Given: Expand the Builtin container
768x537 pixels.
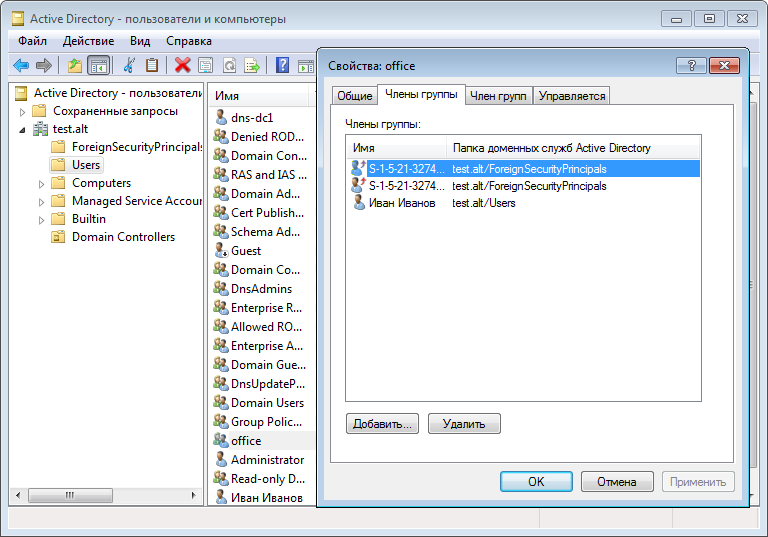Looking at the screenshot, I should click(41, 220).
